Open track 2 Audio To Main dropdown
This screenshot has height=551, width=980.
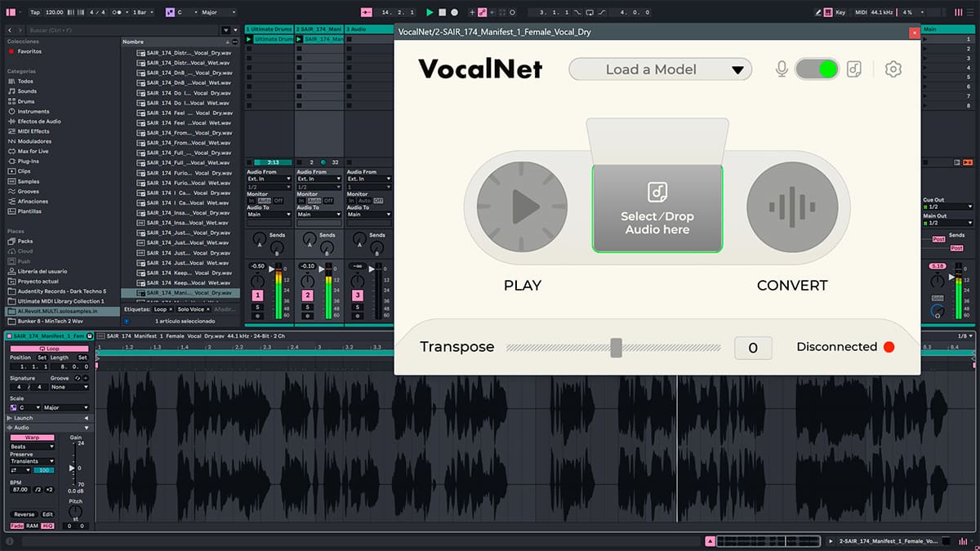point(318,215)
